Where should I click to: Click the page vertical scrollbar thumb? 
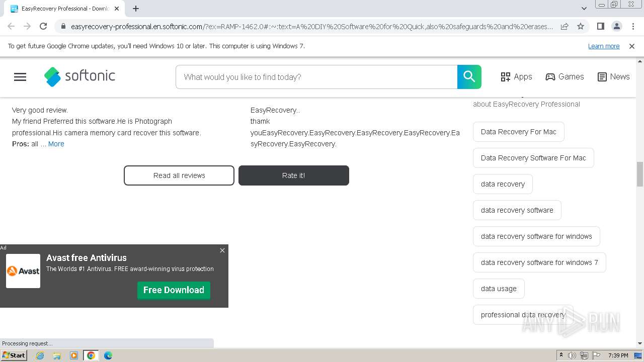640,174
